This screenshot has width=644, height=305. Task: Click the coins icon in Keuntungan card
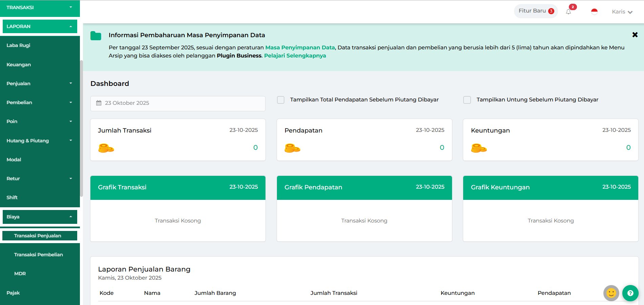[x=479, y=148]
